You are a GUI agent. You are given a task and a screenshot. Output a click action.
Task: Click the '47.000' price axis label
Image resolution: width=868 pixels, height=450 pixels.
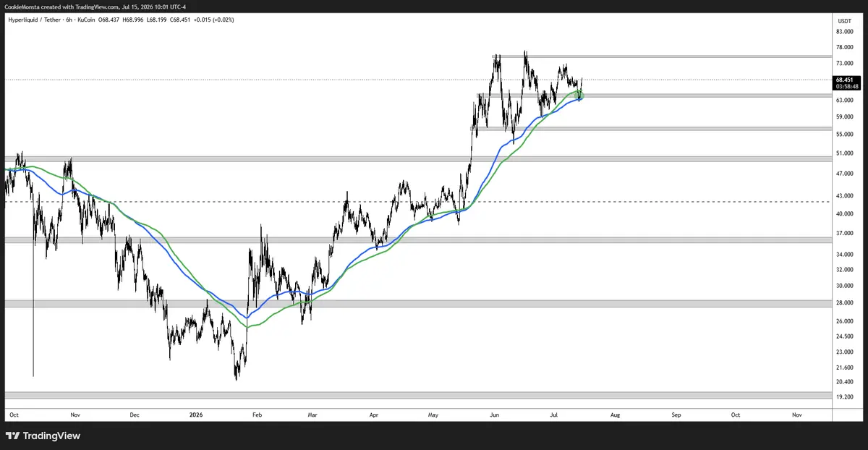845,174
